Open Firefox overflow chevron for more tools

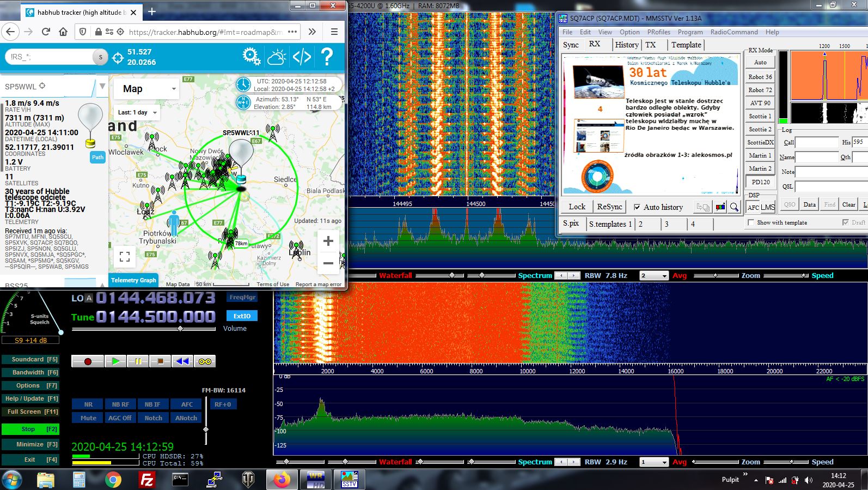click(x=312, y=32)
